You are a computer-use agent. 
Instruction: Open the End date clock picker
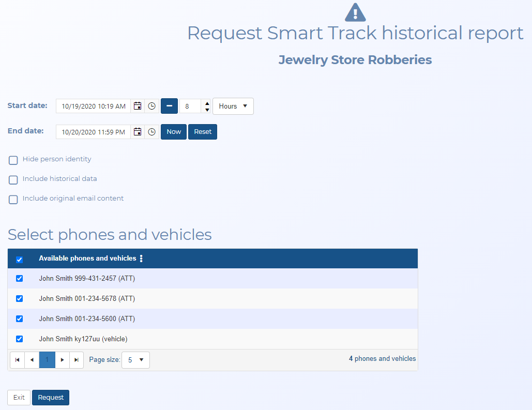click(x=151, y=132)
